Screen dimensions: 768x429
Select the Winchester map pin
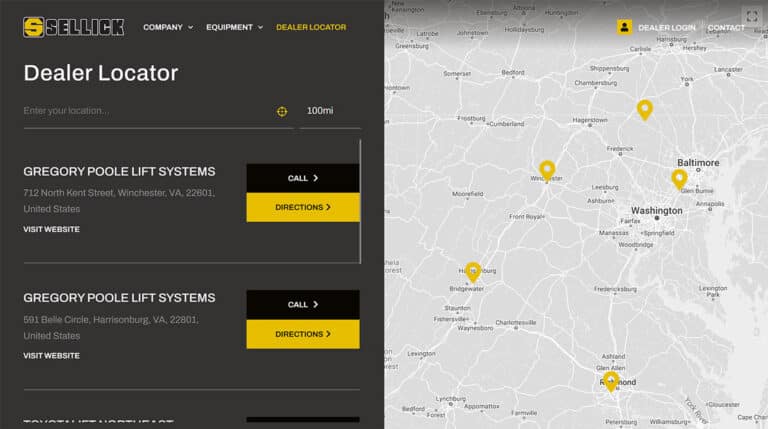pyautogui.click(x=547, y=170)
